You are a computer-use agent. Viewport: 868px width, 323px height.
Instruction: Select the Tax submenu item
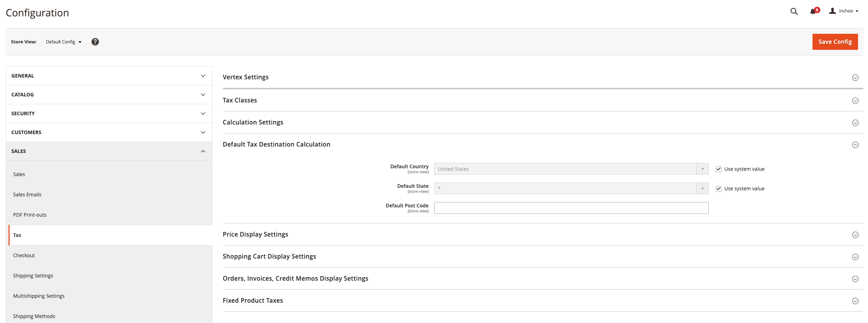tap(110, 235)
